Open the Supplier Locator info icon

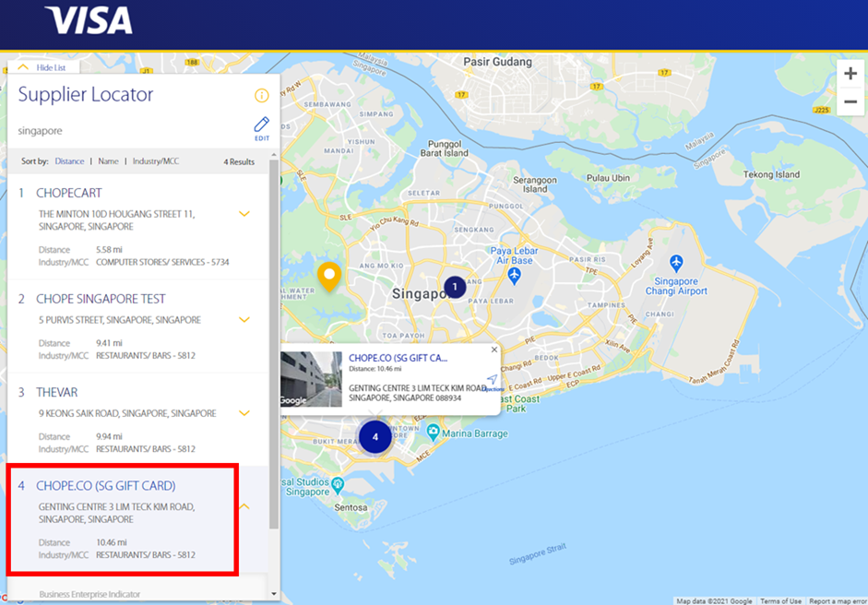click(x=261, y=95)
